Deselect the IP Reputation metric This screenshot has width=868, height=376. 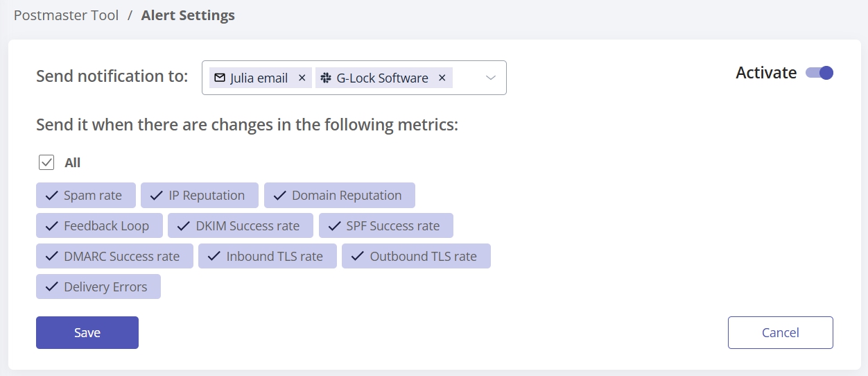click(x=200, y=196)
